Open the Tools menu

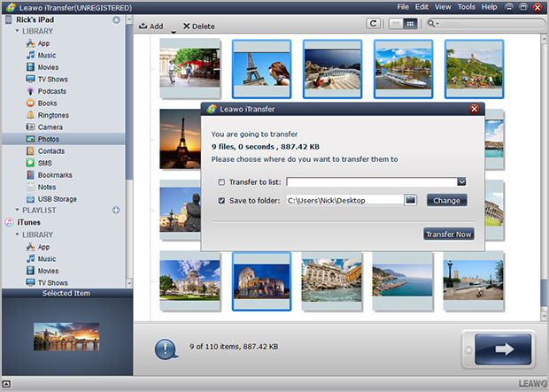[467, 7]
